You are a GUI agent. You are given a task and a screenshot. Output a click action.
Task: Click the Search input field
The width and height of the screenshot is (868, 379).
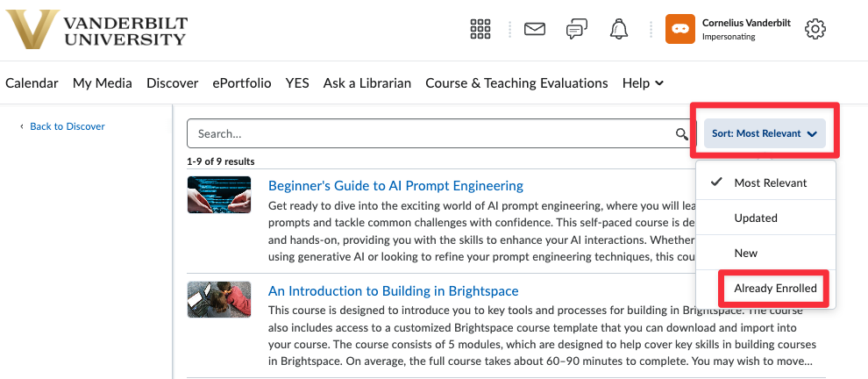(x=430, y=134)
